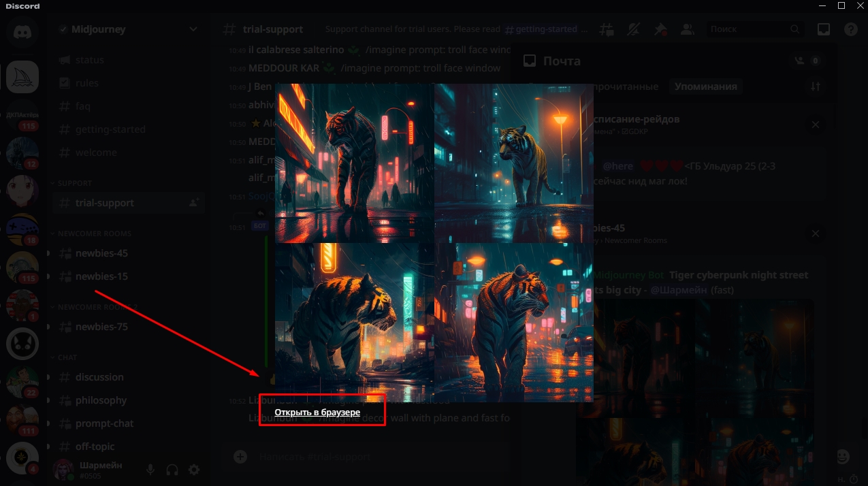868x486 pixels.
Task: Open the server icon with 12 badge
Action: click(x=22, y=153)
